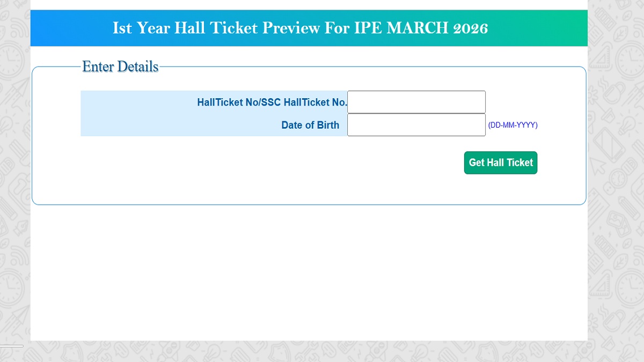Click the HallTicket No/SSC HallTicket No. label
The width and height of the screenshot is (644, 362).
tap(272, 102)
